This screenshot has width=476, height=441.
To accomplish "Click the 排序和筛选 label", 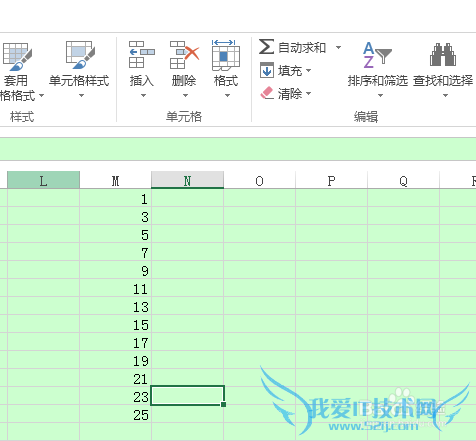I will pos(378,81).
